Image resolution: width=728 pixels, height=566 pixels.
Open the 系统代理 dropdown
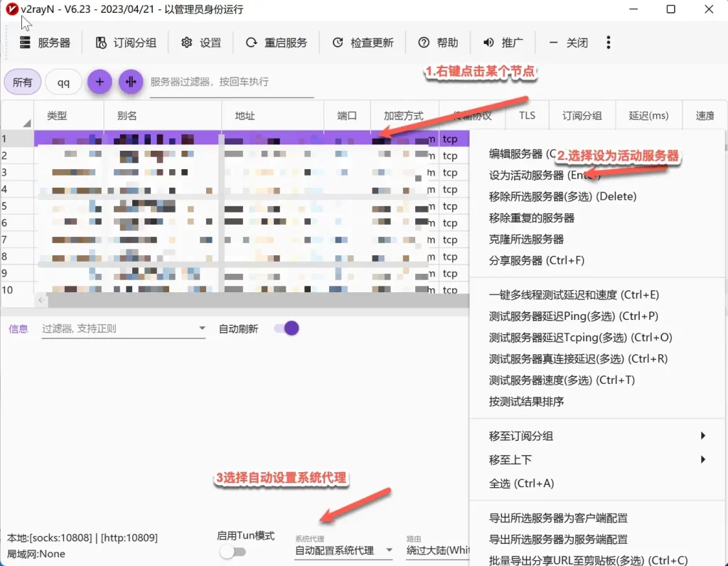pyautogui.click(x=343, y=550)
